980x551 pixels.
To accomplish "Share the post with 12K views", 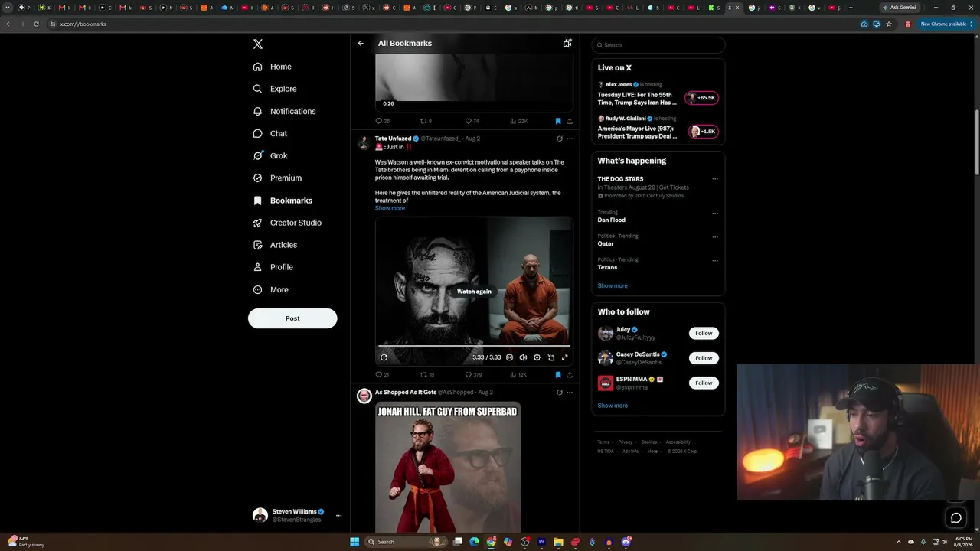I will tap(570, 375).
